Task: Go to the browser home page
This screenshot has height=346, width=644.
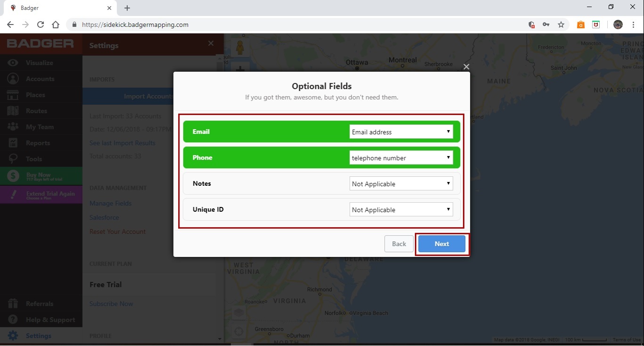Action: 56,25
